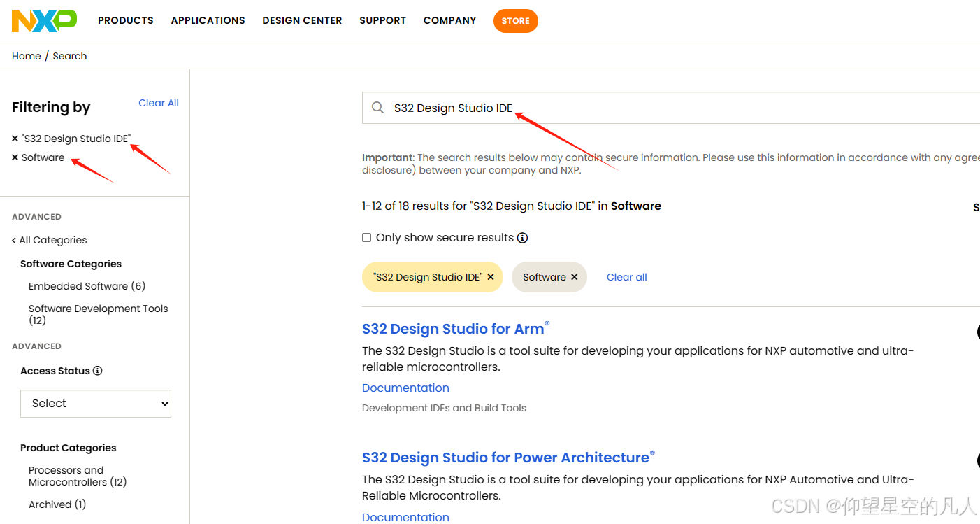Open the SUPPORT menu
The image size is (980, 524).
coord(382,20)
